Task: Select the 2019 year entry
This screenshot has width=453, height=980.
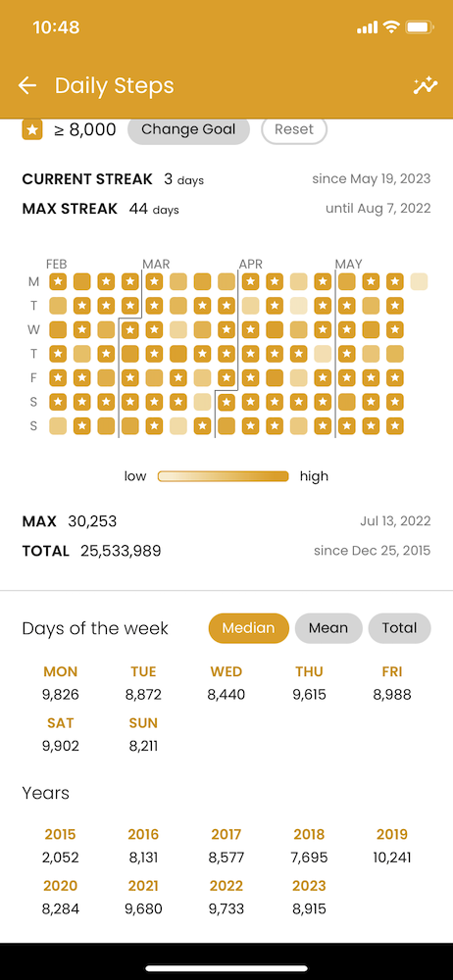Action: (392, 846)
